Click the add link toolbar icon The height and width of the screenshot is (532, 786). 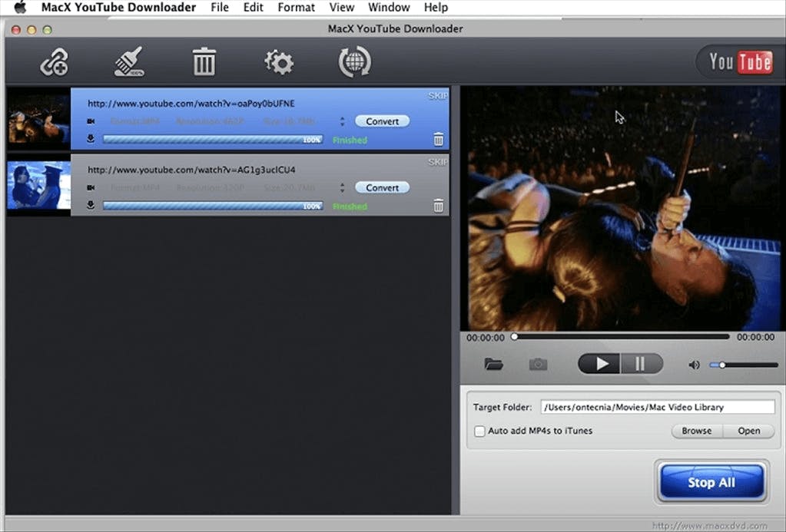(54, 62)
